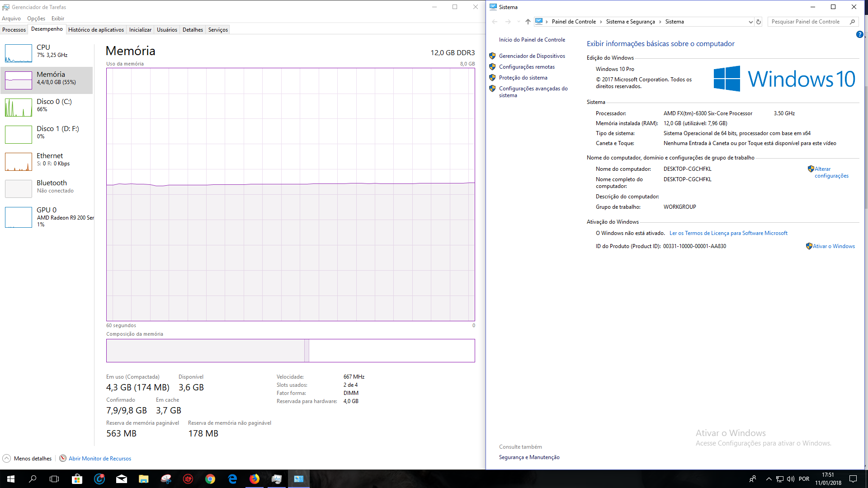Screen dimensions: 868x488
Task: Open Configurações avançadas do sistema
Action: coord(533,92)
